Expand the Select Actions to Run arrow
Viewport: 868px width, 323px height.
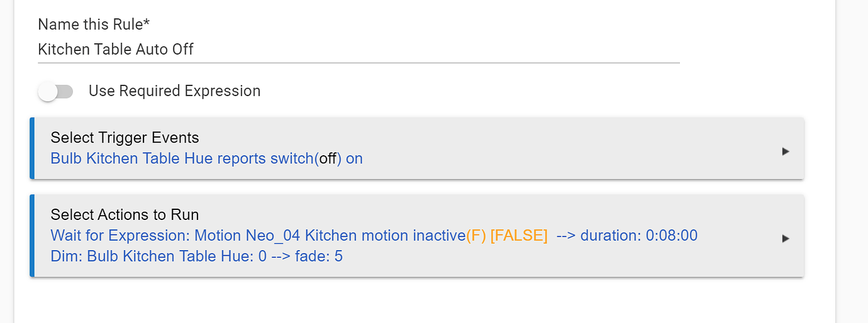pos(785,239)
